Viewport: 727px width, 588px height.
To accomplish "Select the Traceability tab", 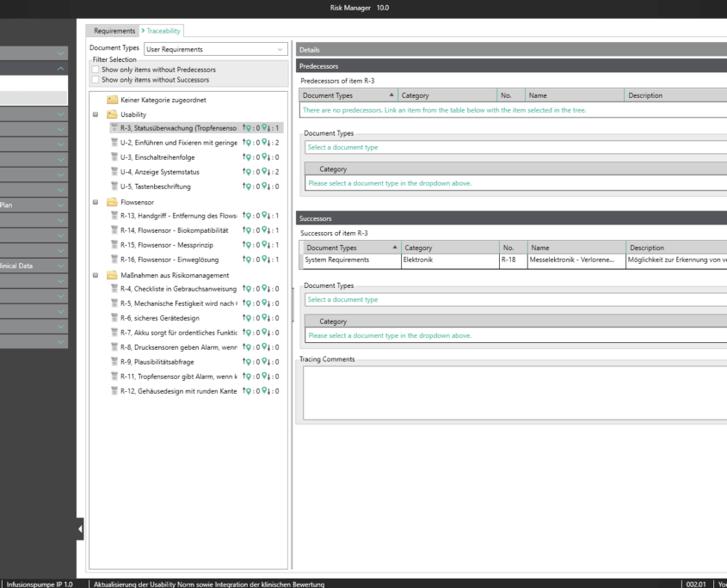I will tap(163, 31).
